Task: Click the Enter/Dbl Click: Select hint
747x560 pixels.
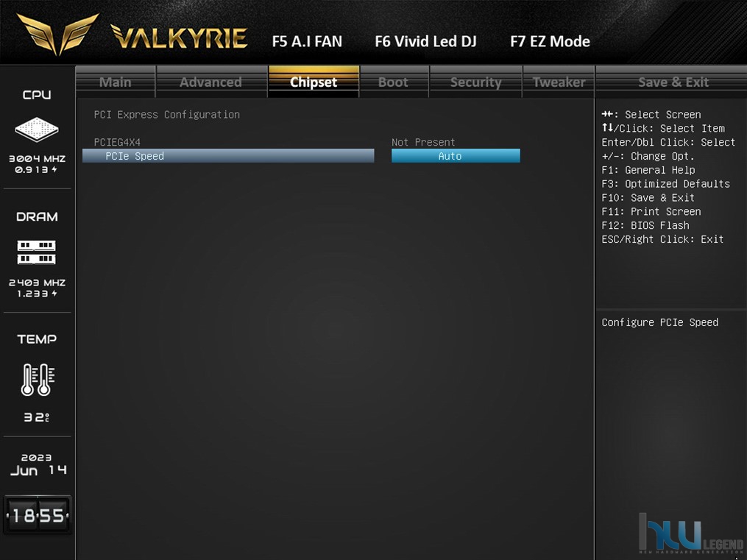Action: point(668,142)
